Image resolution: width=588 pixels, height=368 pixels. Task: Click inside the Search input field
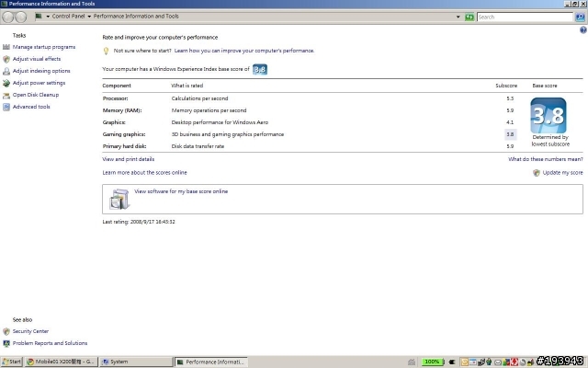[525, 17]
